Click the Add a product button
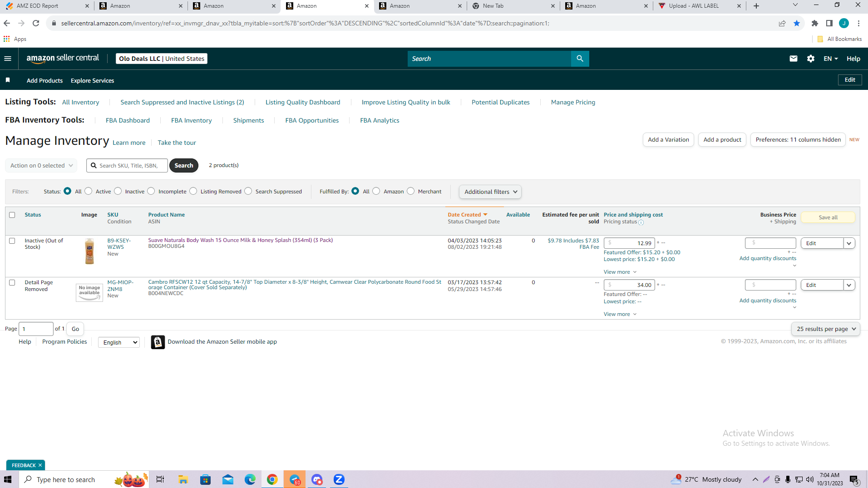This screenshot has width=868, height=488. click(722, 139)
